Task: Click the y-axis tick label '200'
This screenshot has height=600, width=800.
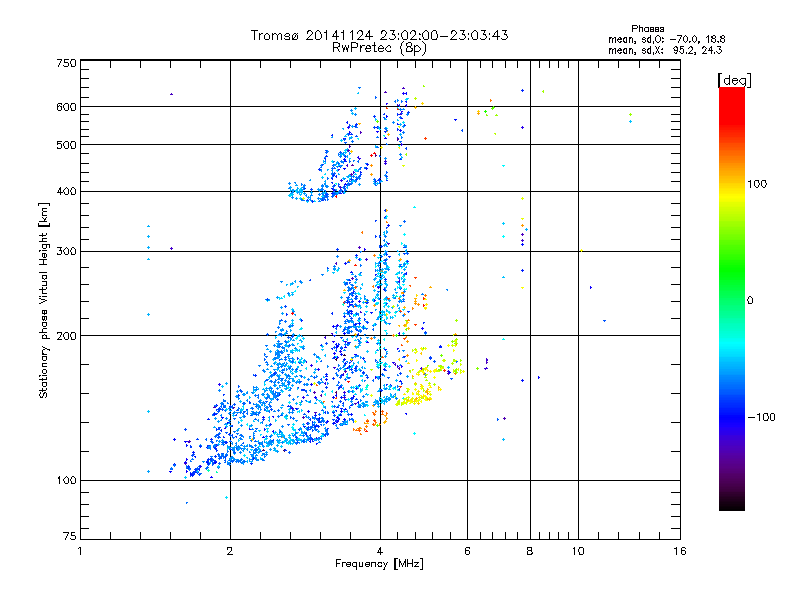Action: pyautogui.click(x=67, y=336)
